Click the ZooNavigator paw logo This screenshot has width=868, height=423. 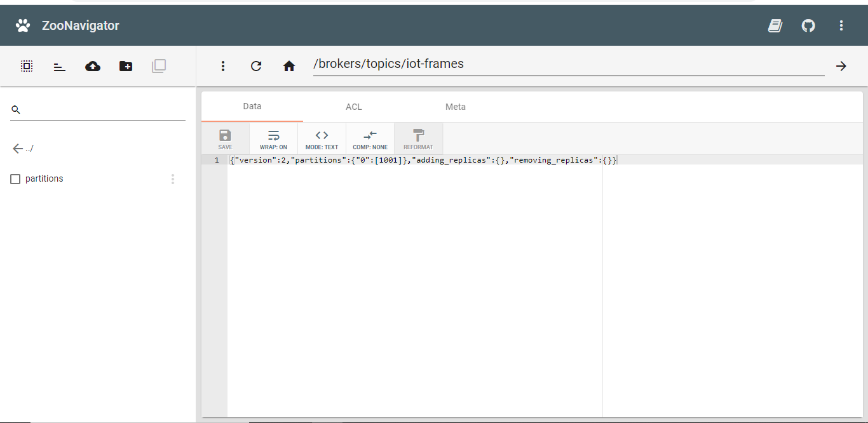click(23, 25)
